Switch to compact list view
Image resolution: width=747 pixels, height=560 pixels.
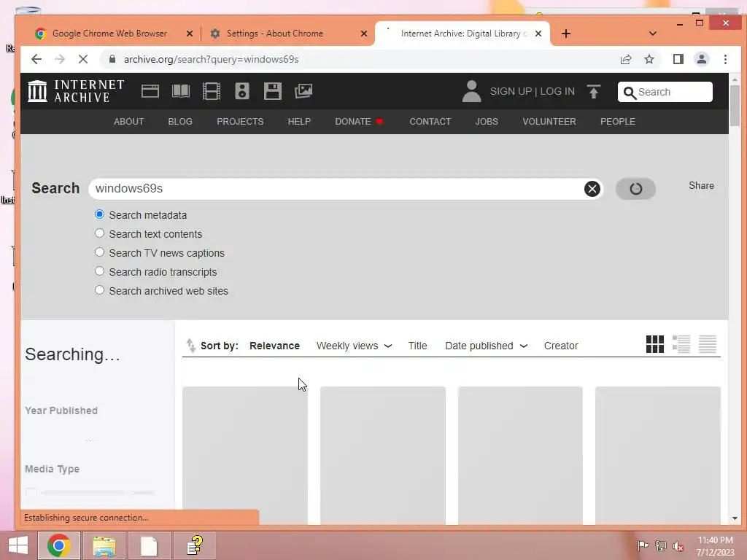pyautogui.click(x=708, y=344)
